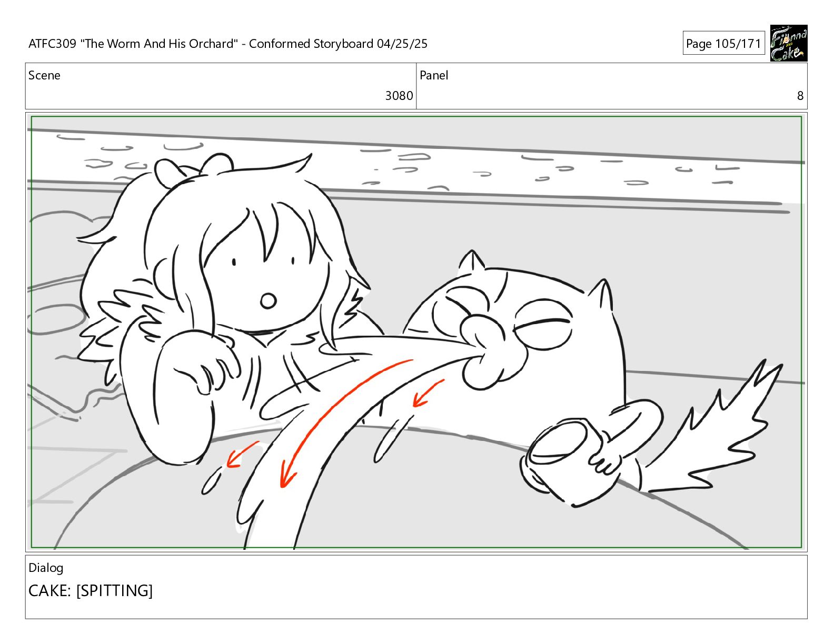Screen dimensions: 834x644
Task: Click the Page 105/171 box
Action: click(x=723, y=44)
